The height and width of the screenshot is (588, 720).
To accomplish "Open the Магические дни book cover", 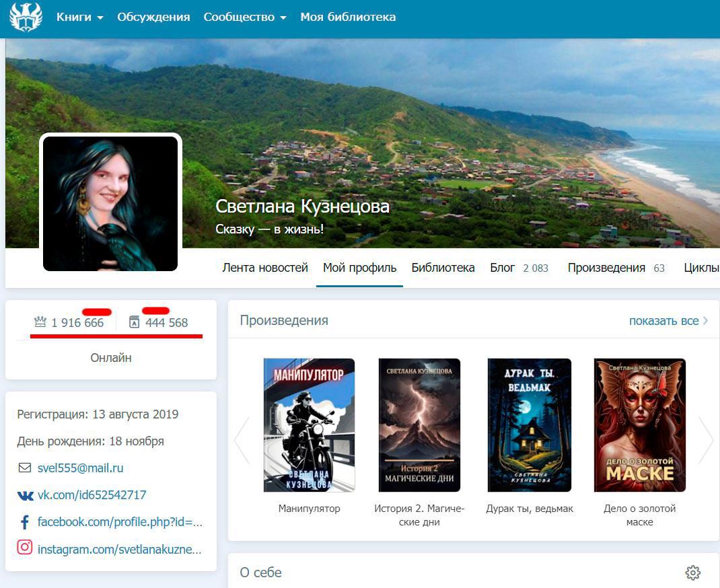I will [419, 425].
